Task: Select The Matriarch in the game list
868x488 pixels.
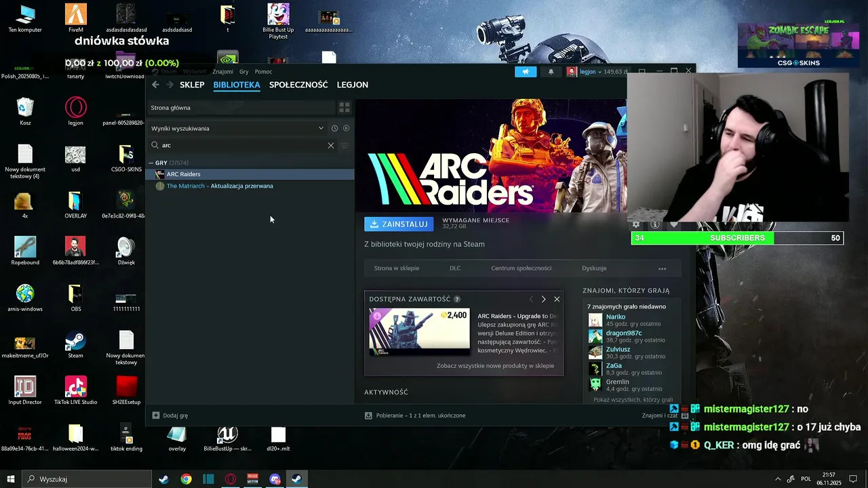Action: (250, 186)
